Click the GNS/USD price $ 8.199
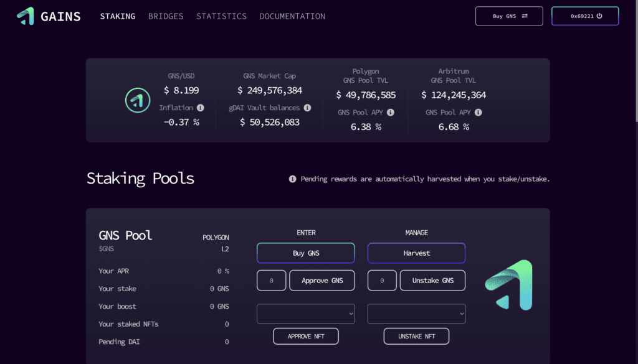This screenshot has height=364, width=638. 181,90
